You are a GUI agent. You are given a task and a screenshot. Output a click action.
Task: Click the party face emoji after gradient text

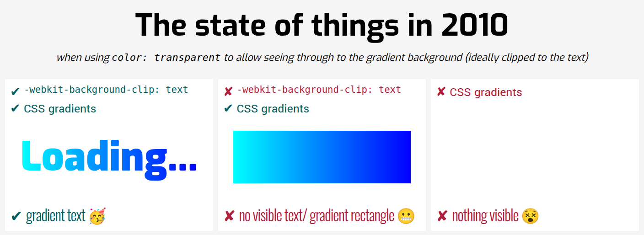click(x=97, y=215)
